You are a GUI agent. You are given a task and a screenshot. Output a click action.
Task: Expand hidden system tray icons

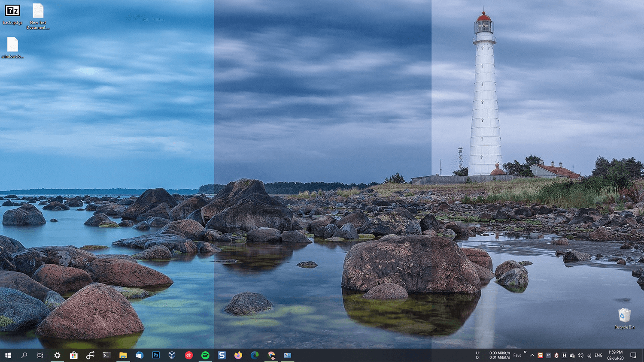532,355
